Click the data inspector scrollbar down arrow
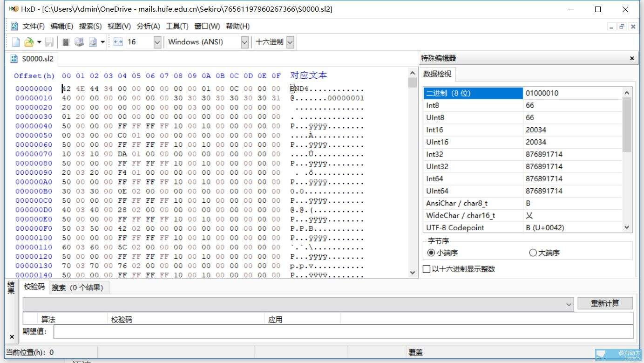The width and height of the screenshot is (644, 363). [x=627, y=227]
